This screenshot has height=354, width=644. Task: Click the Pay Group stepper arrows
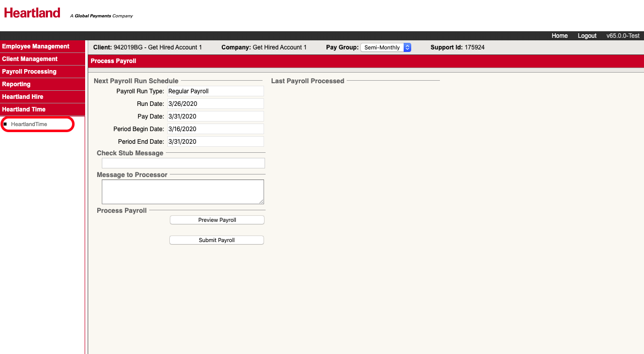coord(407,47)
